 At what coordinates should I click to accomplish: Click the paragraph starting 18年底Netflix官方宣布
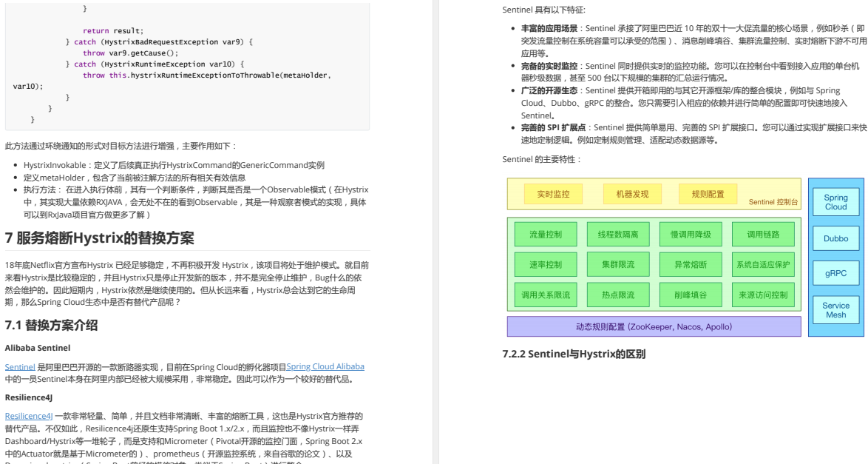tap(187, 284)
